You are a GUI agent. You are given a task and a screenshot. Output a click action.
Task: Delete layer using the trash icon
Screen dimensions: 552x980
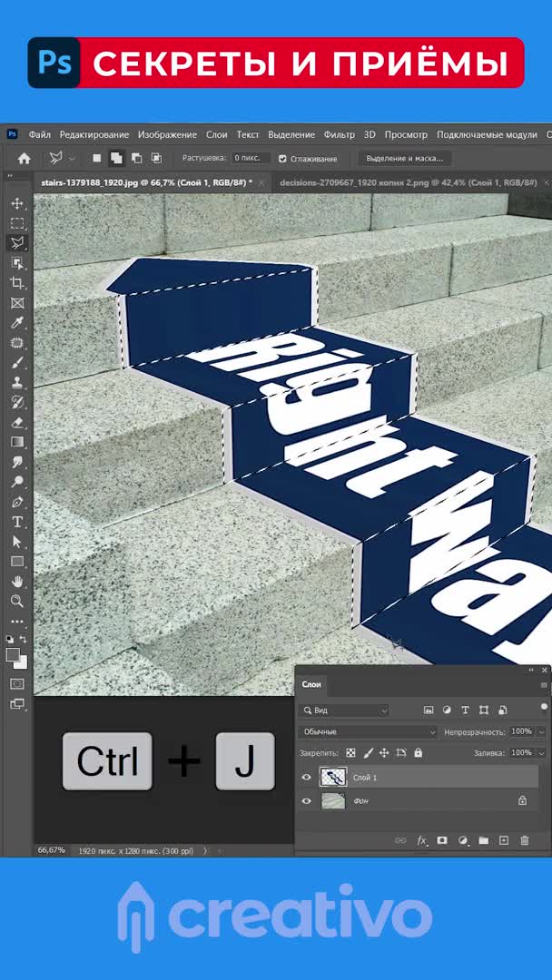pyautogui.click(x=524, y=841)
